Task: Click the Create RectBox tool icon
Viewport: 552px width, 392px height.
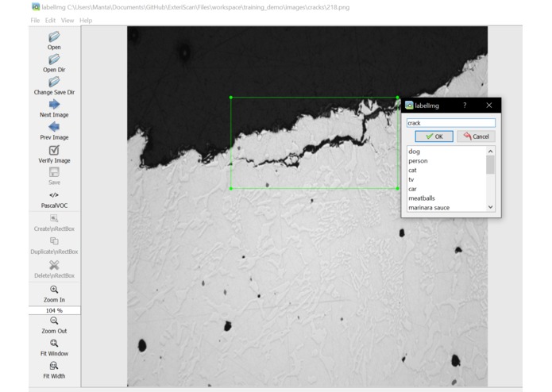Action: (54, 218)
